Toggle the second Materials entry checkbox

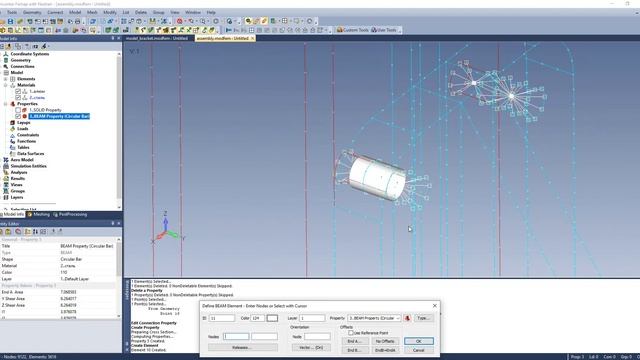pyautogui.click(x=18, y=98)
